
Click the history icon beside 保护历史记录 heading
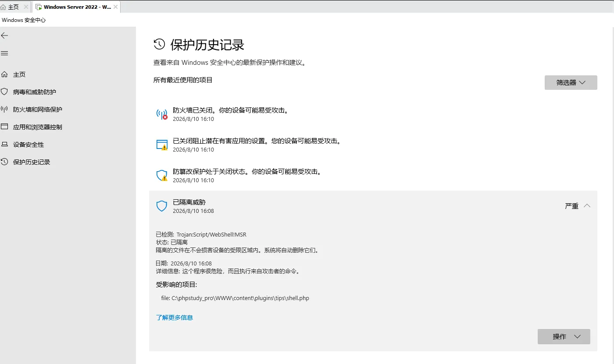tap(159, 44)
